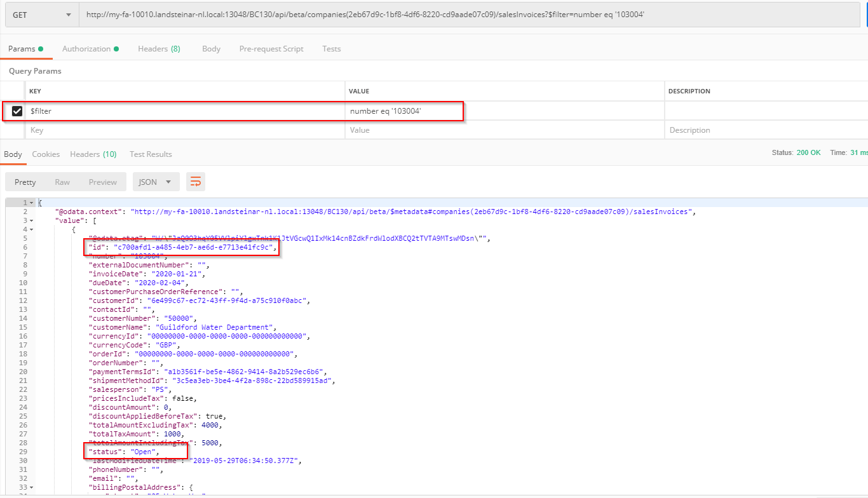The width and height of the screenshot is (868, 498).
Task: Collapse the object at line 4
Action: (x=32, y=229)
